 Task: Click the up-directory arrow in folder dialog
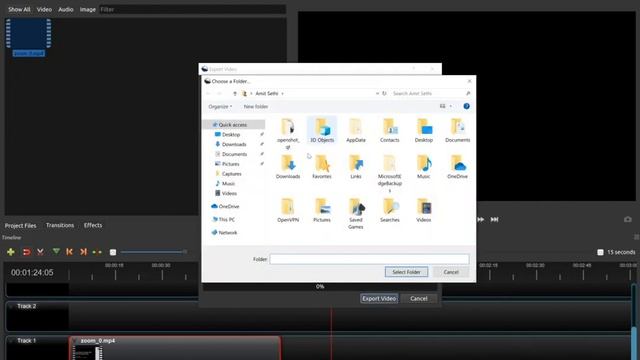click(235, 93)
